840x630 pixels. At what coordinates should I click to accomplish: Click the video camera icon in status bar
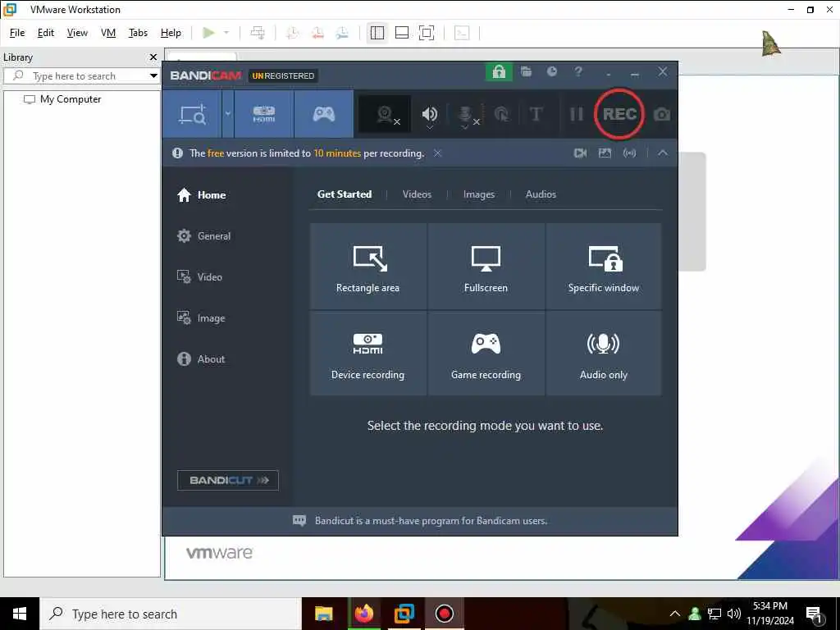tap(580, 153)
